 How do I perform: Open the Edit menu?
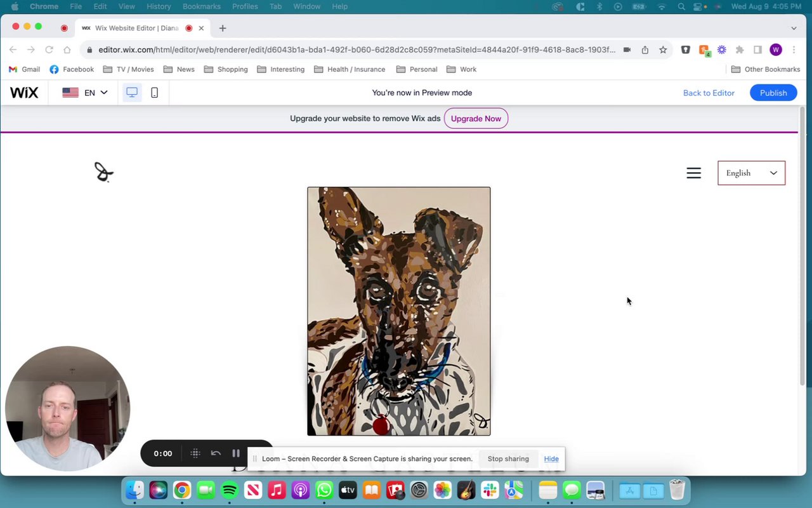(x=100, y=6)
